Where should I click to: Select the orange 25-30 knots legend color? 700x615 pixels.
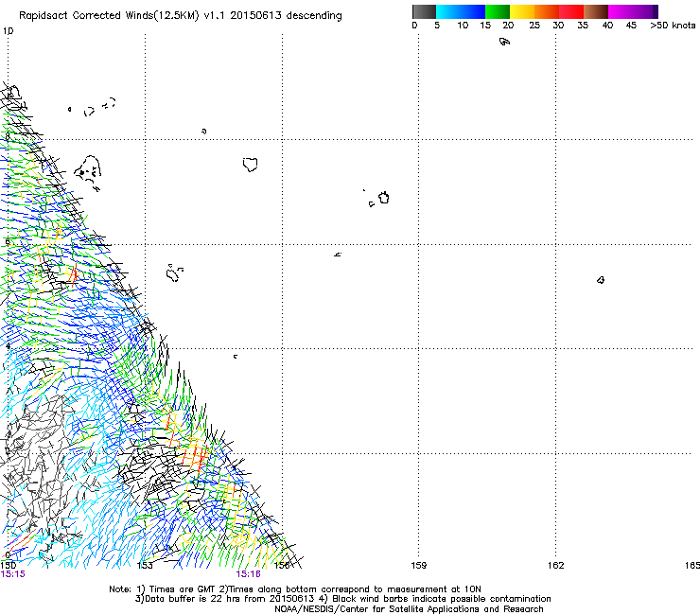pos(547,11)
